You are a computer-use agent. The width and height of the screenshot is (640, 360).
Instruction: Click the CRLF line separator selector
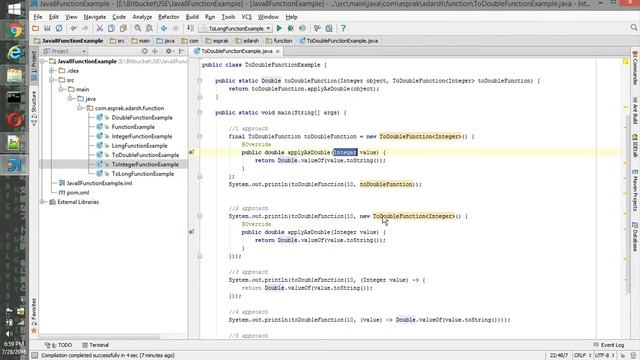click(582, 356)
